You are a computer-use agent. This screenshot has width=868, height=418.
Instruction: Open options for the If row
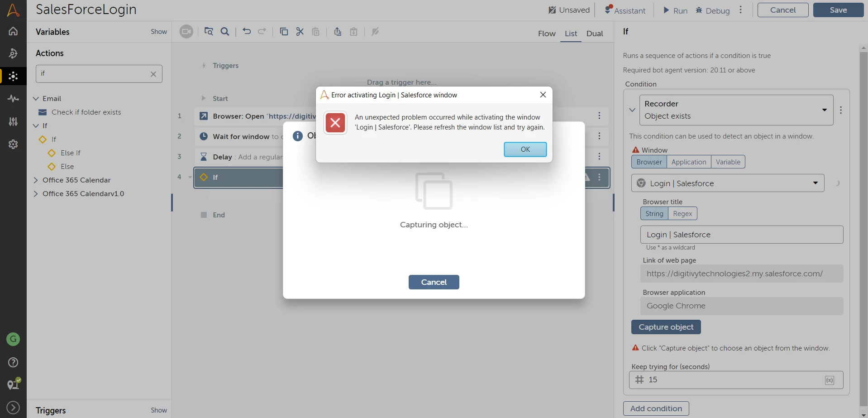coord(599,177)
